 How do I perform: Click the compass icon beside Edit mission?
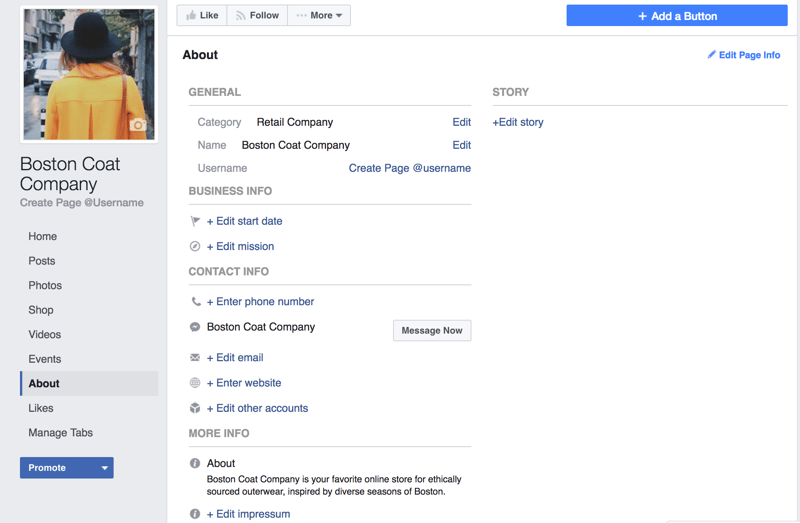195,246
